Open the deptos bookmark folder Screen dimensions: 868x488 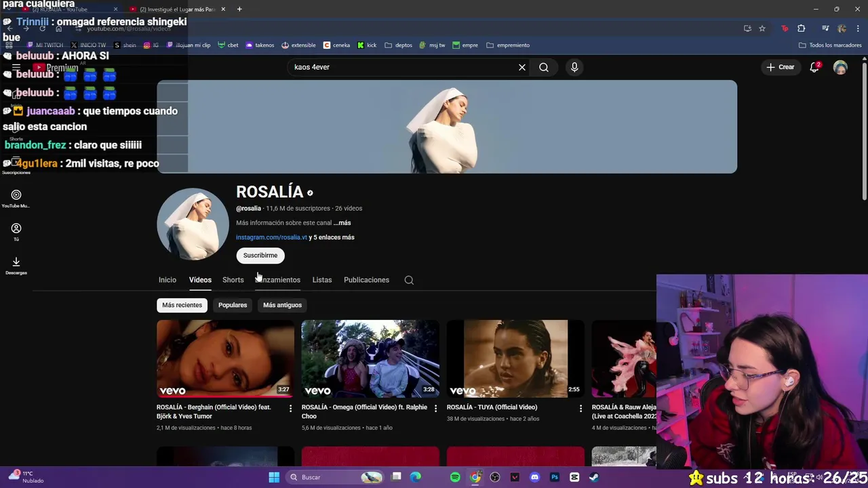coord(398,45)
